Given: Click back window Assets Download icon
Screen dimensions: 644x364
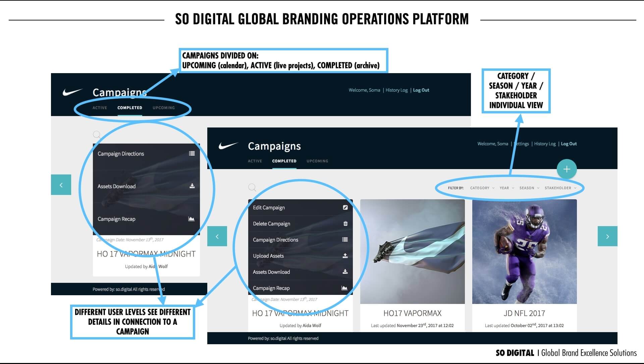Looking at the screenshot, I should (192, 186).
